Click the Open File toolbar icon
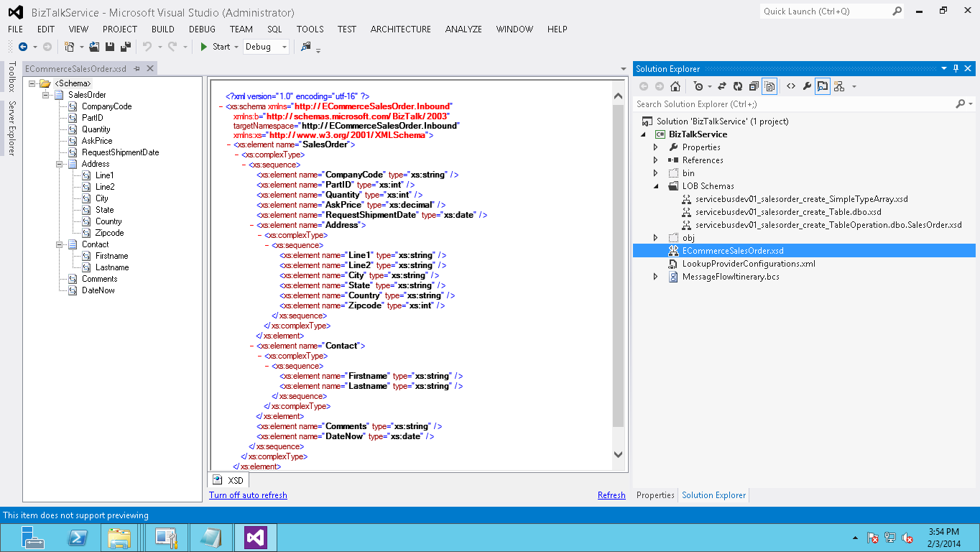Screen dimensions: 980x552 pyautogui.click(x=94, y=47)
